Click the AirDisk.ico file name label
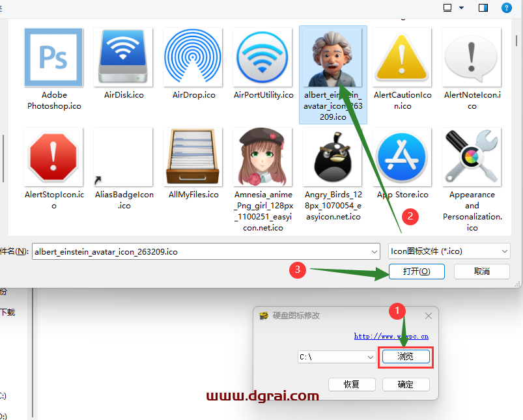523x420 pixels. [124, 95]
